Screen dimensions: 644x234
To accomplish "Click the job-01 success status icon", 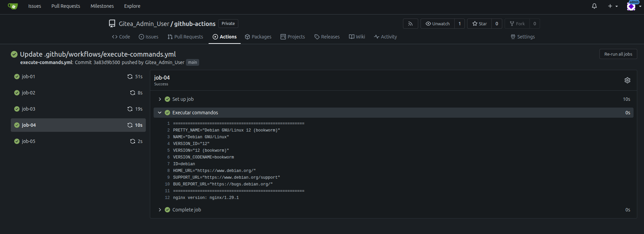I will pyautogui.click(x=17, y=77).
